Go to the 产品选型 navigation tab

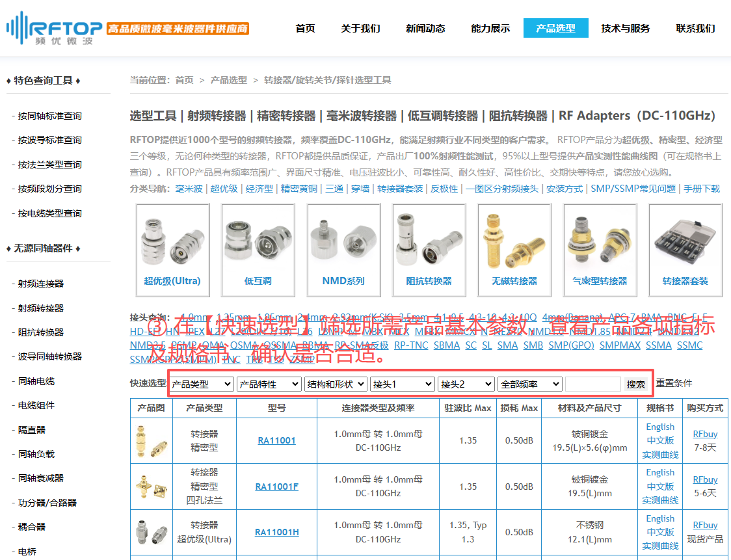[555, 28]
